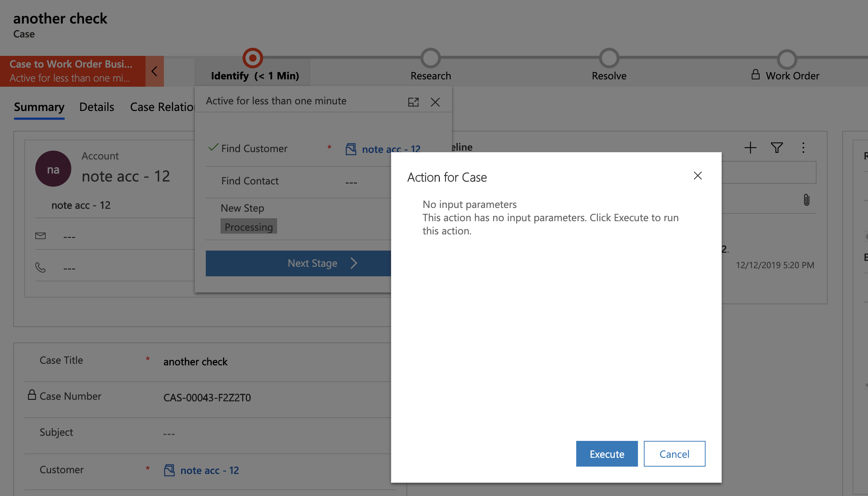Pop out the Identify stage flyout
Viewport: 868px width, 496px height.
click(x=413, y=102)
